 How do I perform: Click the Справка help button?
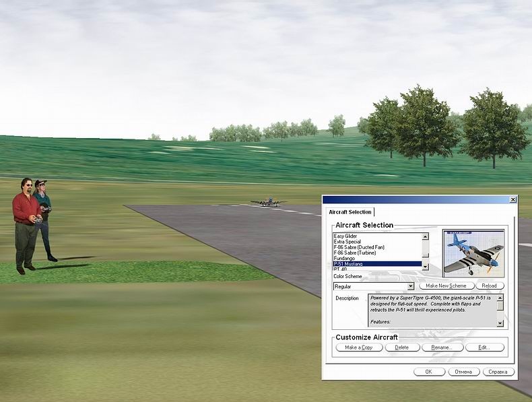[x=498, y=372]
